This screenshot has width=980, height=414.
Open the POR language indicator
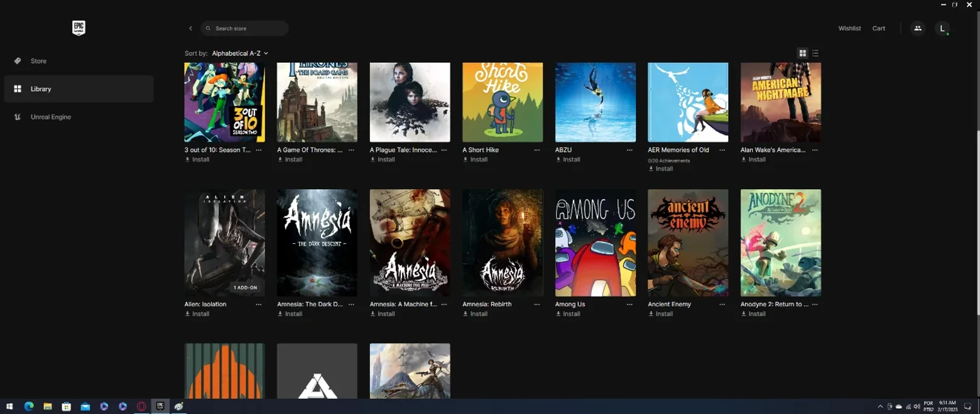tap(928, 406)
